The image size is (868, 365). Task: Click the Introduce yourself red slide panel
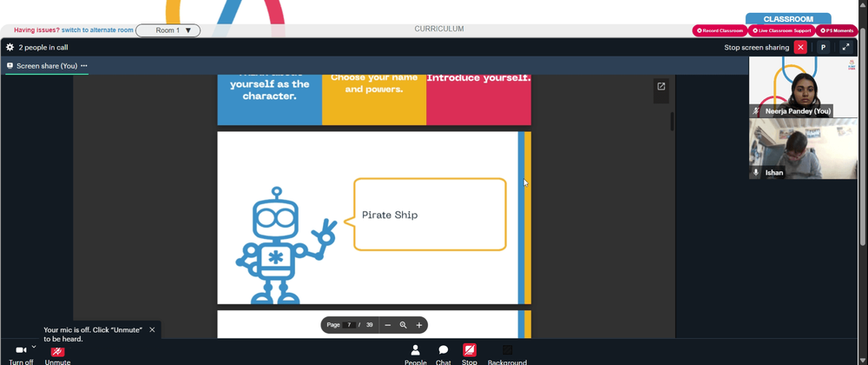(478, 100)
